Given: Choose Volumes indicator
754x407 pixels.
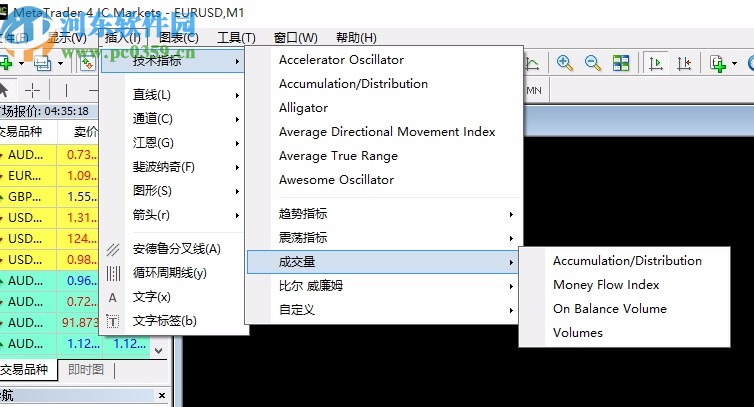Looking at the screenshot, I should 578,333.
